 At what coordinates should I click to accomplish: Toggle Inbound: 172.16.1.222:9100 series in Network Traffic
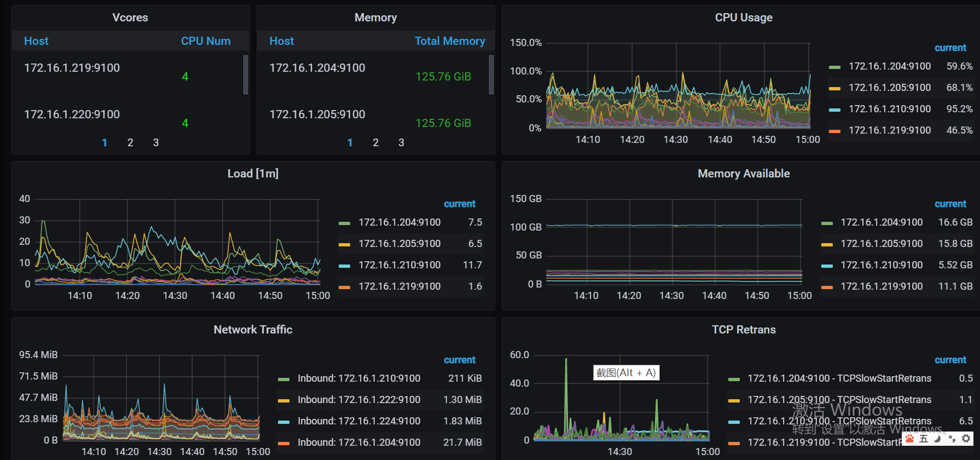pos(358,400)
